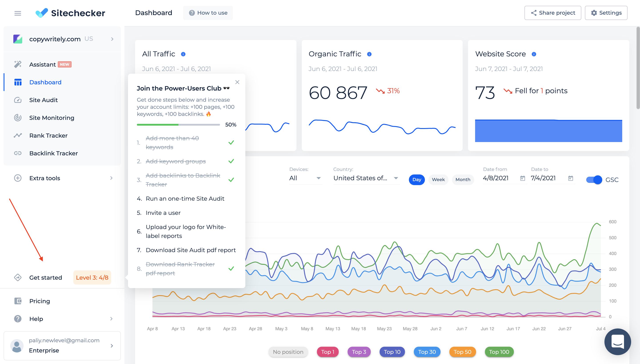The width and height of the screenshot is (640, 364).
Task: Click the Assistant magic wand icon
Action: (18, 65)
